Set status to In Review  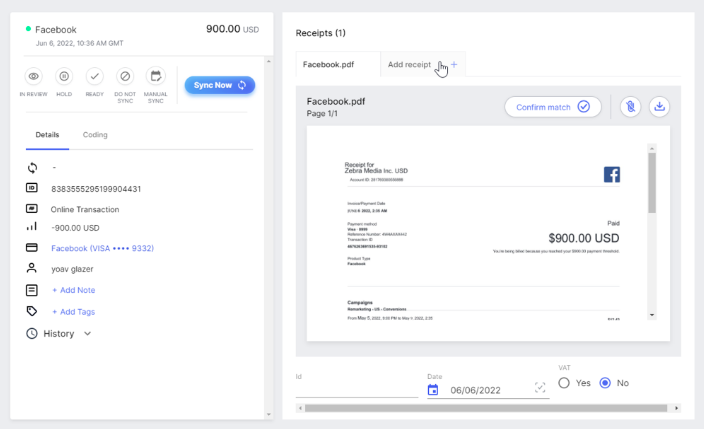pos(34,76)
